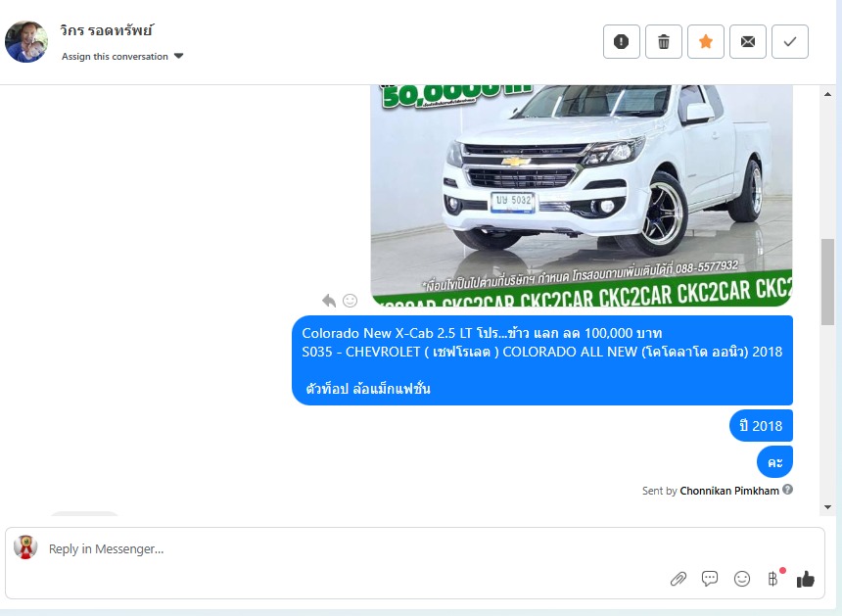
Task: Open Assign this conversation dropdown
Action: [x=122, y=57]
